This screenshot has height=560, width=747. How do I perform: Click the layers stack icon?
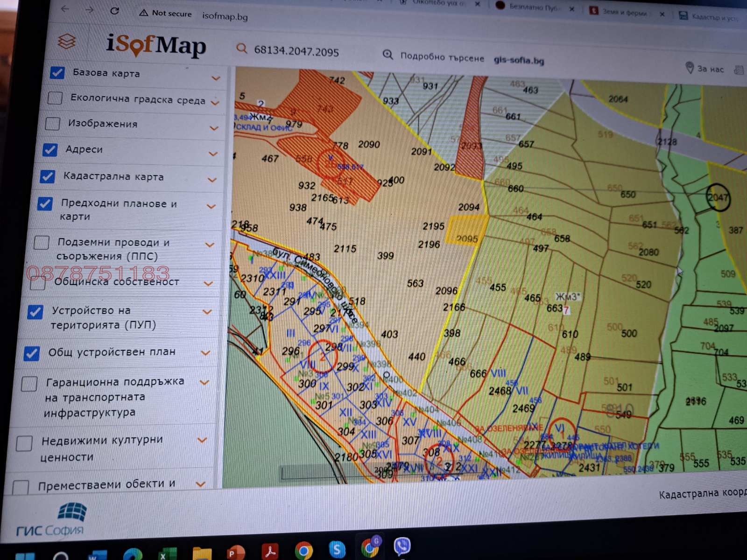(x=67, y=42)
